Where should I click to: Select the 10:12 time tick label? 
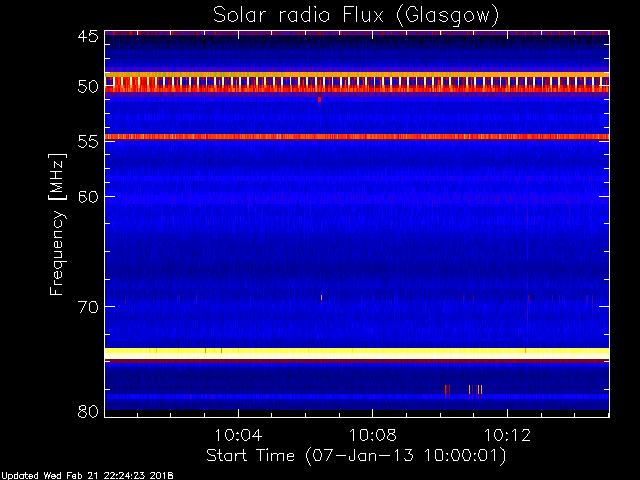pyautogui.click(x=507, y=435)
